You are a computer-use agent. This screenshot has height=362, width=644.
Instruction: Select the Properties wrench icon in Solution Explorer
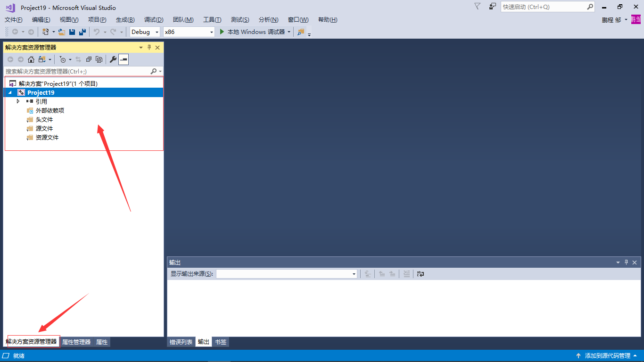pos(113,59)
